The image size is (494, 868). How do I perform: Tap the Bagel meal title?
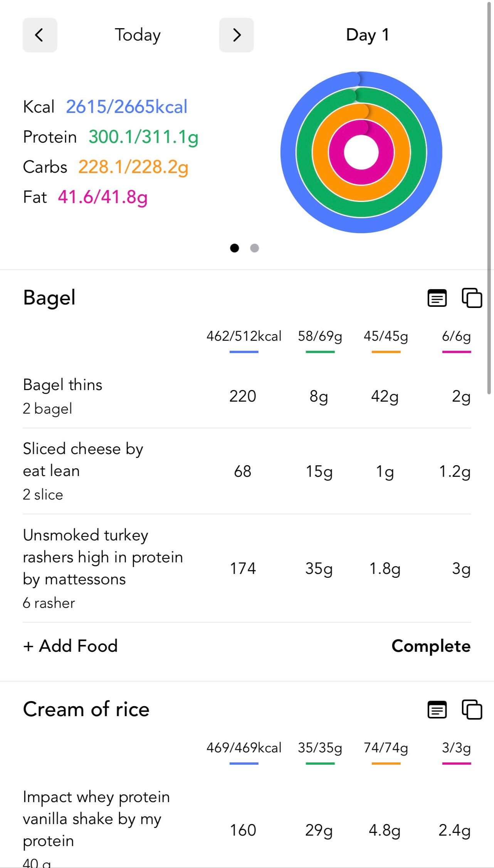pyautogui.click(x=49, y=298)
